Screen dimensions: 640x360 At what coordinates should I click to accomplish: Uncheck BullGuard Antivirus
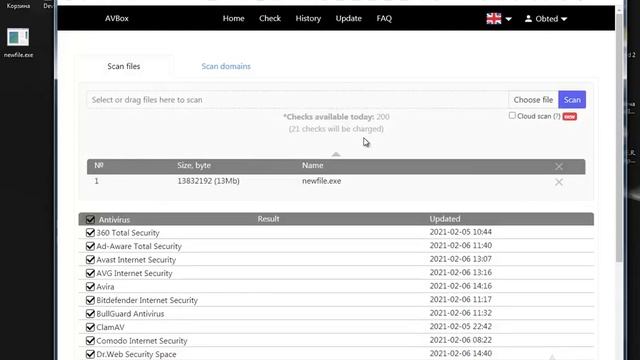tap(90, 313)
